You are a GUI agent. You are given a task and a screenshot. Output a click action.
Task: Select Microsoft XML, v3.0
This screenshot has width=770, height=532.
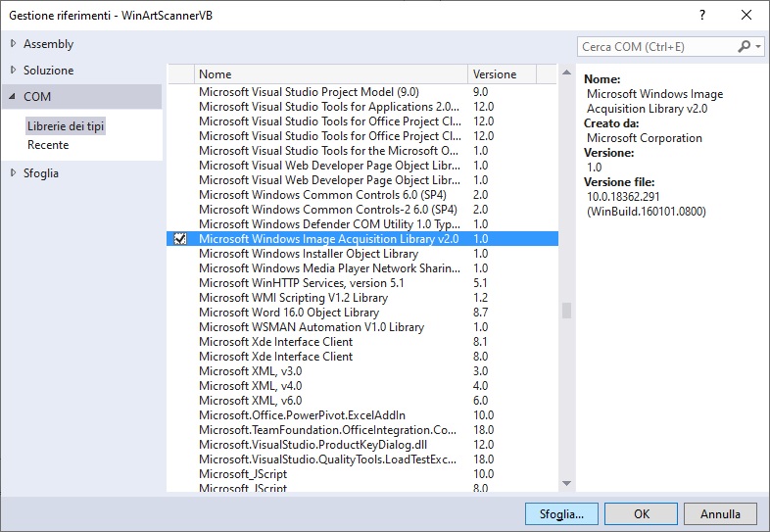362,371
